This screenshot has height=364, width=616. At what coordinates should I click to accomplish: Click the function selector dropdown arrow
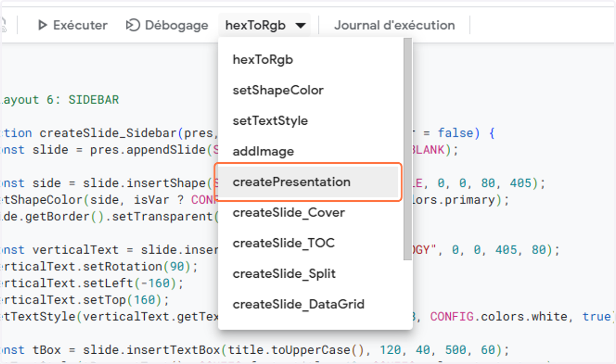click(301, 26)
